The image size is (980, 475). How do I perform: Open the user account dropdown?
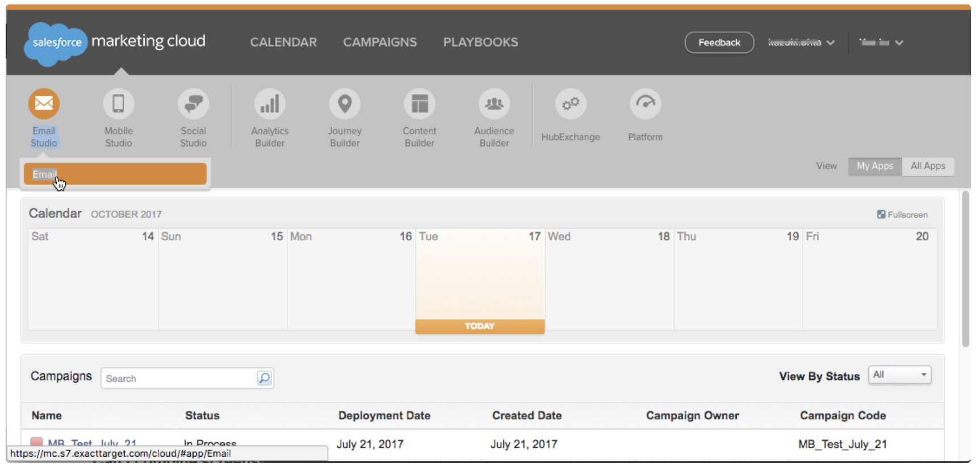coord(801,43)
